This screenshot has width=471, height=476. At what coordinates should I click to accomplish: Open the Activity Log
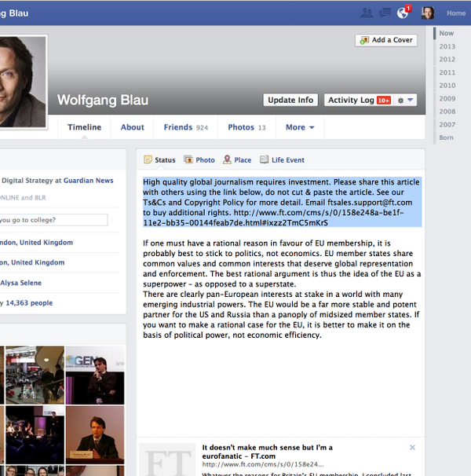[x=359, y=100]
